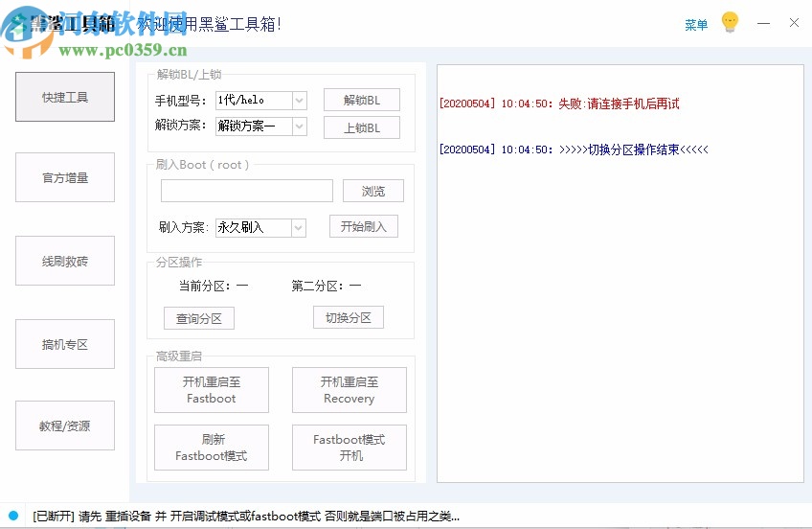
Task: Open the 菜单 menu
Action: click(x=696, y=24)
